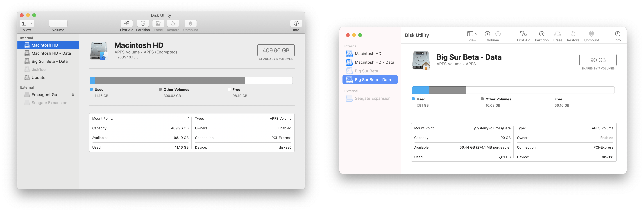The width and height of the screenshot is (644, 212).
Task: Click Partition icon in left window
Action: [143, 23]
